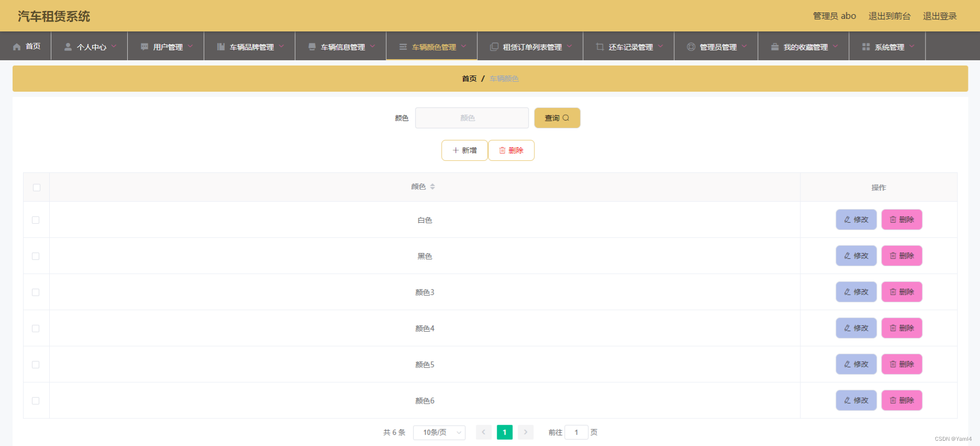Click the icon beside 车辆信息管理
Viewport: 980px width, 446px height.
point(312,47)
